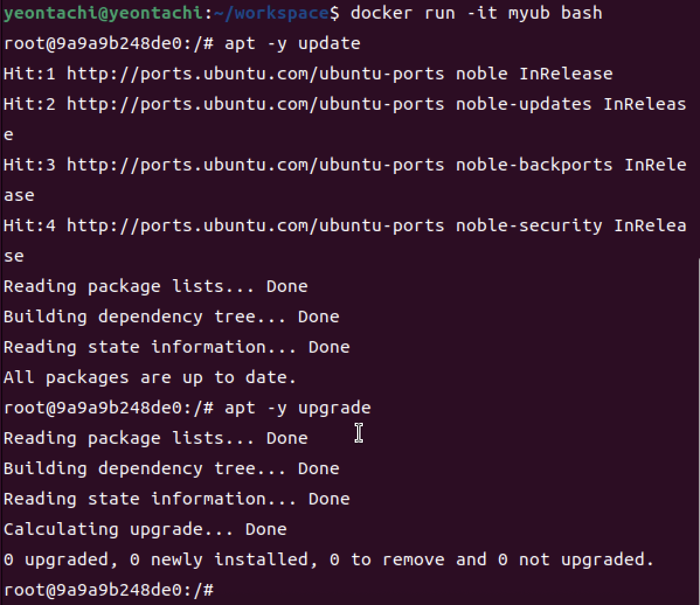This screenshot has height=605, width=700.
Task: Click 'All packages are up to date.' line
Action: (150, 378)
